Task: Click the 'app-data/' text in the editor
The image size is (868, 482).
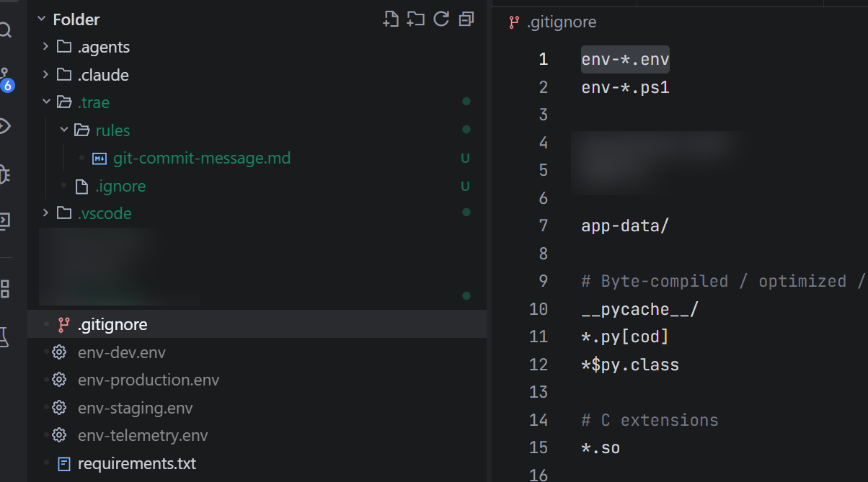Action: tap(626, 226)
